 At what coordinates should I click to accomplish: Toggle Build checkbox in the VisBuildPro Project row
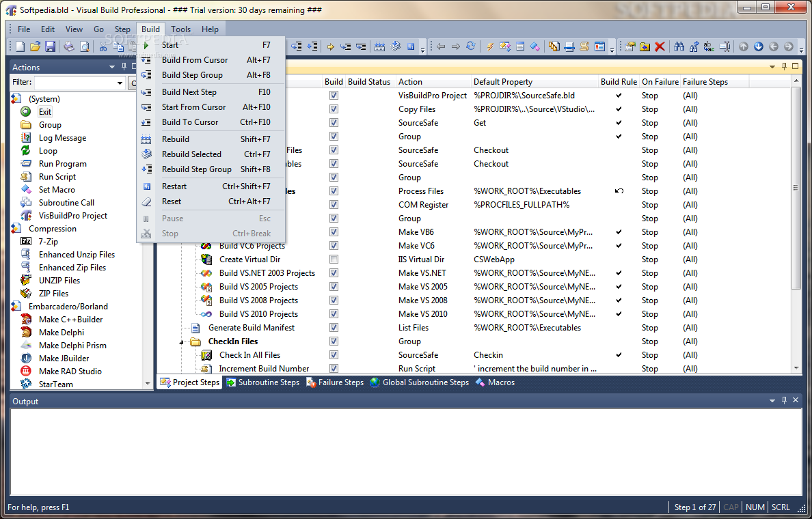334,96
